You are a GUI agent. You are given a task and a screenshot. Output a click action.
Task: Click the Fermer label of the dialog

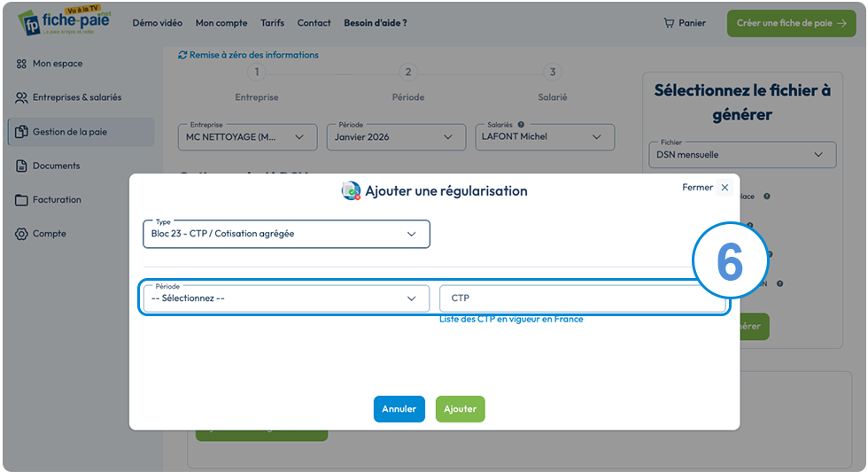(698, 188)
